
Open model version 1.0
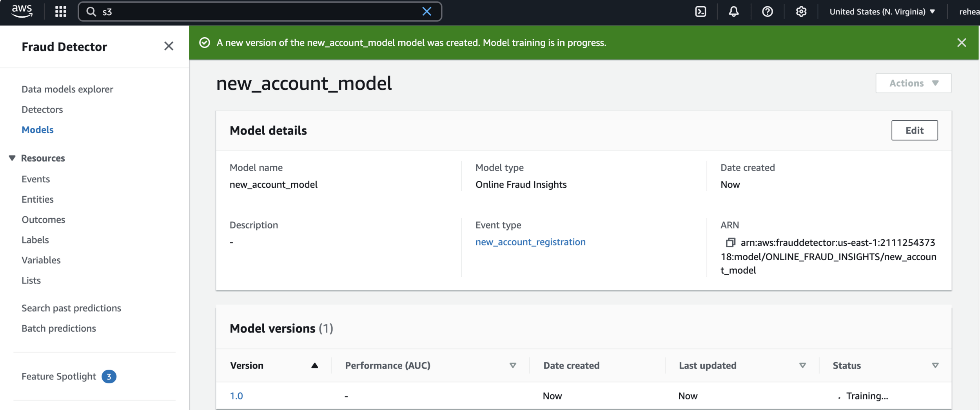coord(236,396)
